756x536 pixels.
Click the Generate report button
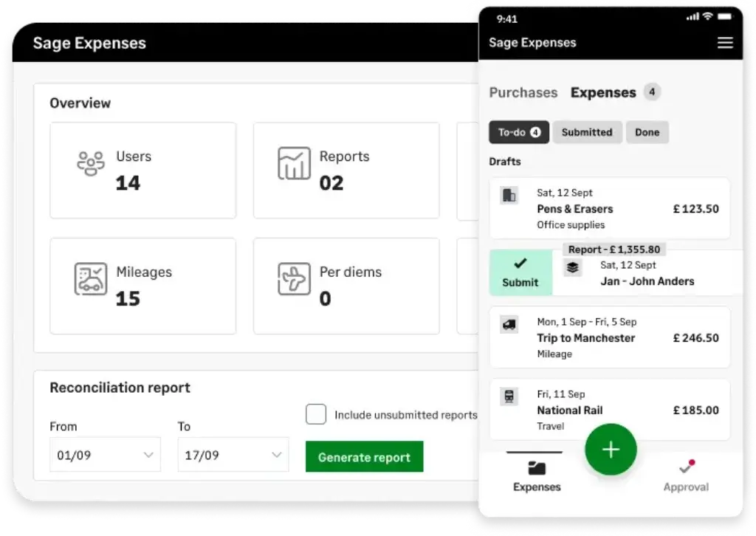click(x=365, y=456)
